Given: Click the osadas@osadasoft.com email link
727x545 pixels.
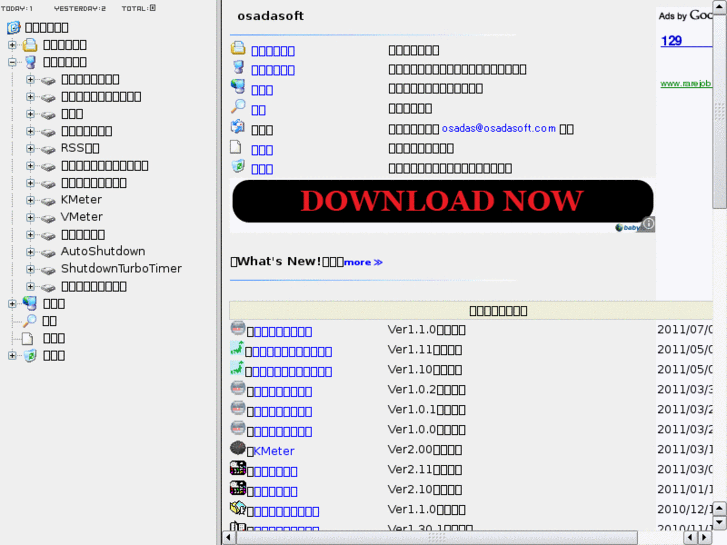Looking at the screenshot, I should coord(498,128).
